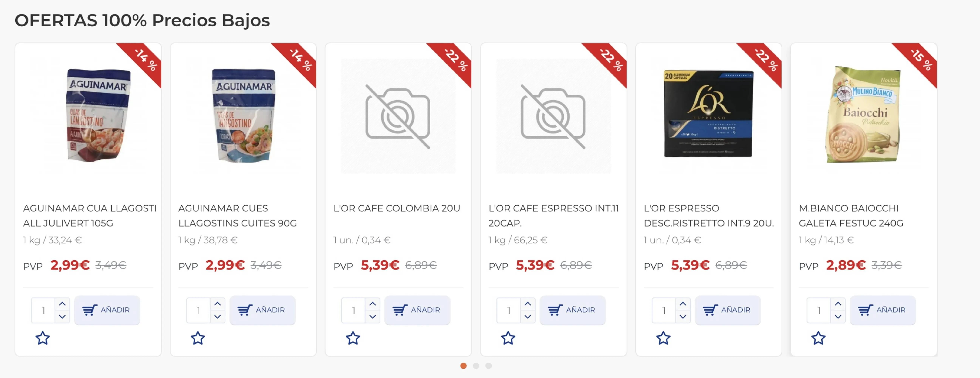This screenshot has height=378, width=980.
Task: Add L'OR Cafe Colombia 20U to cart
Action: (417, 310)
